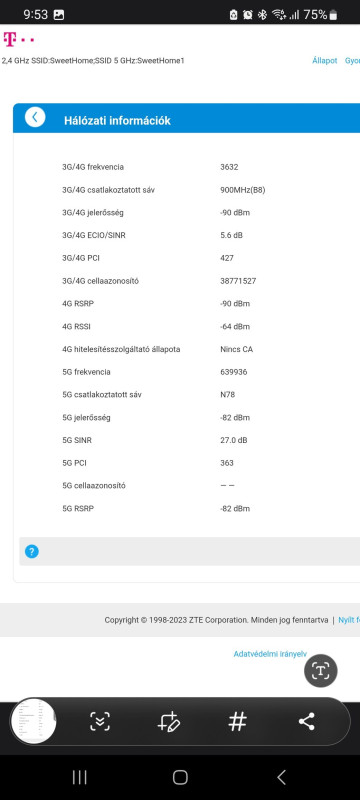Tap the text extraction T icon

[x=321, y=670]
